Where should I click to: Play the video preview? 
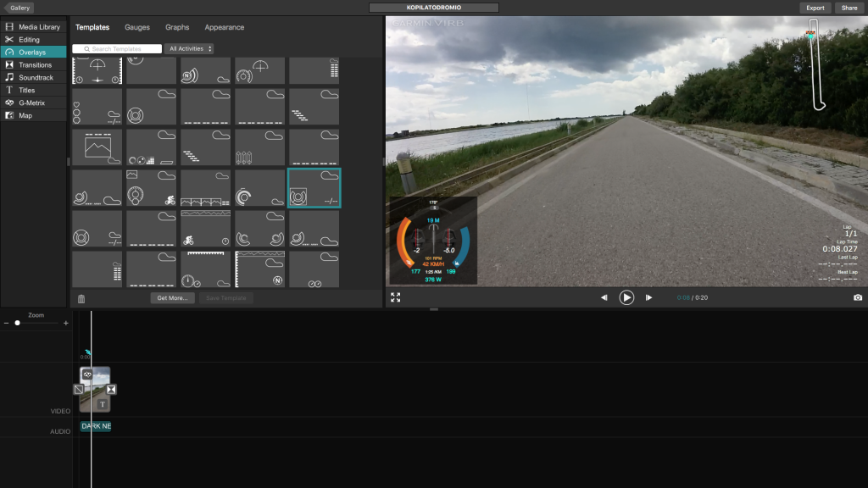coord(626,297)
